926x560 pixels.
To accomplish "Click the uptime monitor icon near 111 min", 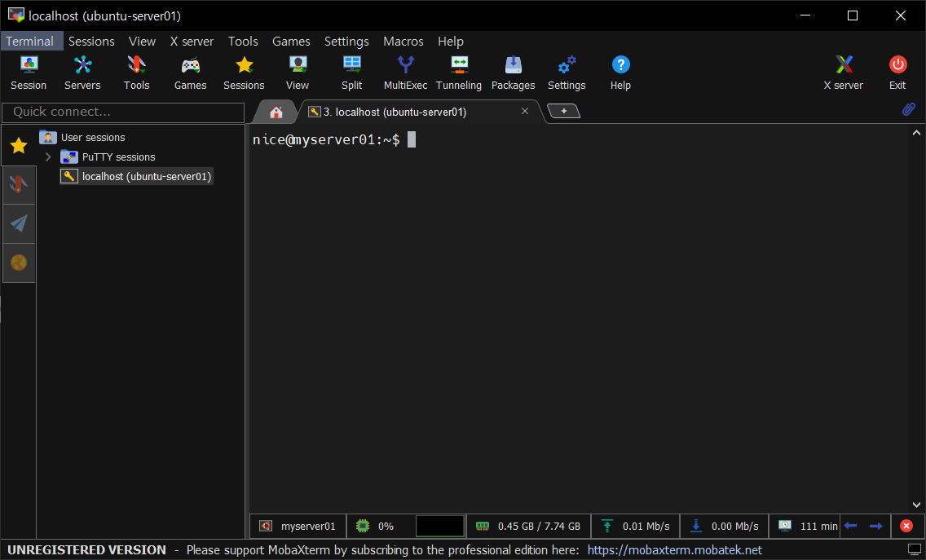I will (x=785, y=526).
